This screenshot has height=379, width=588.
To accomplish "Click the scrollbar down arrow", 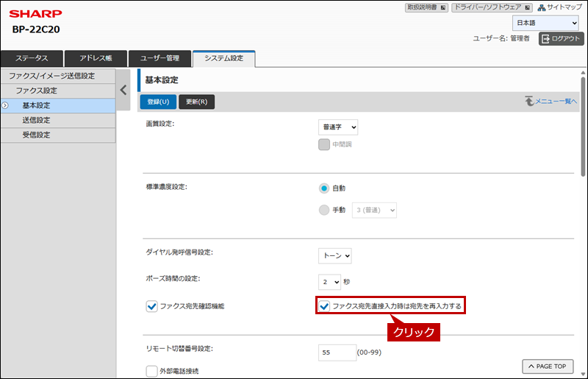I will pyautogui.click(x=583, y=374).
